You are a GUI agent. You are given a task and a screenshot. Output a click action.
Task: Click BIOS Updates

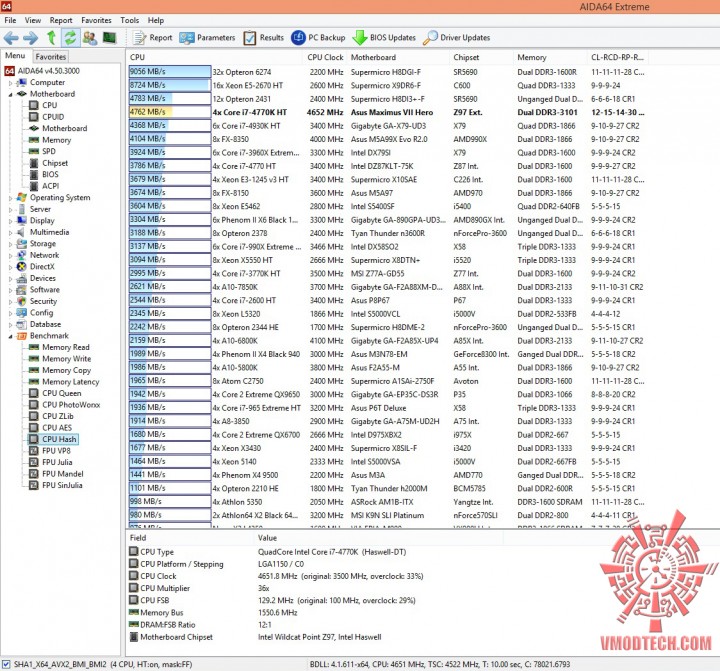click(384, 38)
